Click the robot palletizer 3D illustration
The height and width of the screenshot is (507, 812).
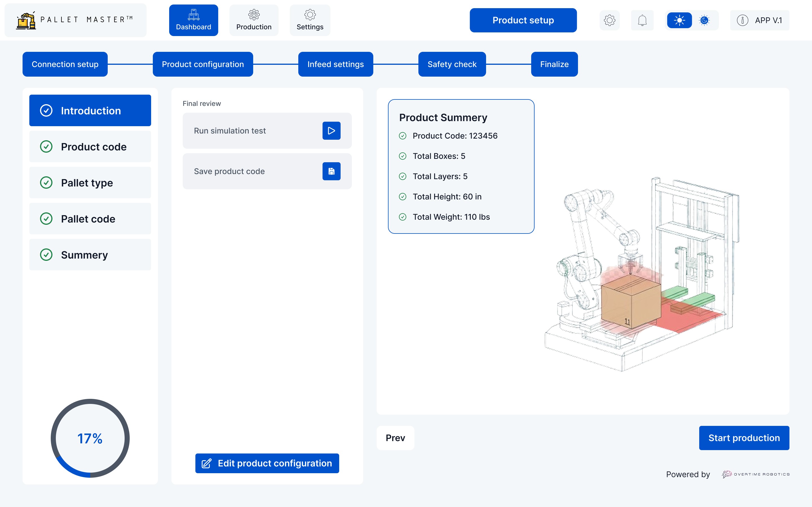tap(641, 275)
